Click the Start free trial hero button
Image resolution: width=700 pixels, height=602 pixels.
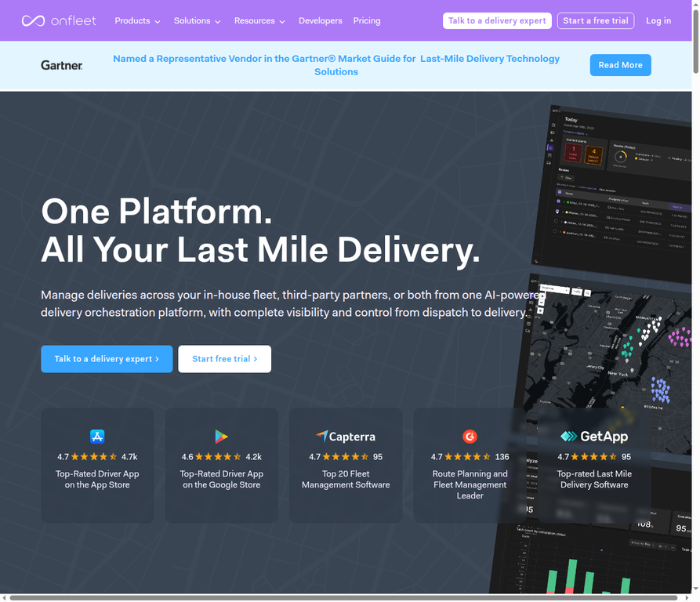point(224,359)
